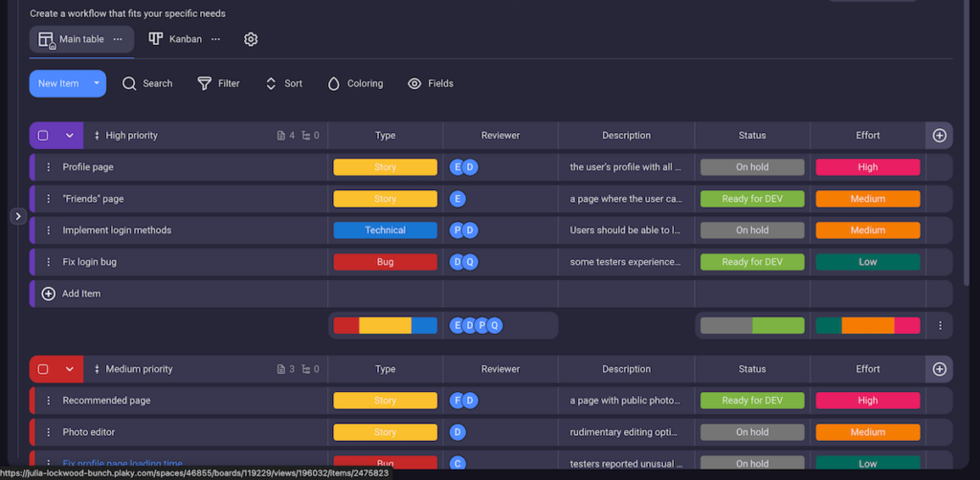Switch to the Kanban view tab
The image size is (980, 480).
pos(175,39)
